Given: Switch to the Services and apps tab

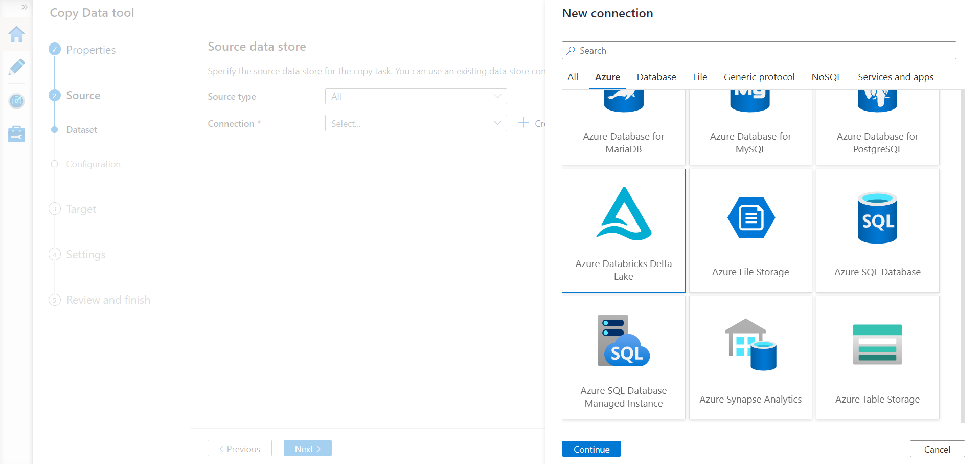Looking at the screenshot, I should pyautogui.click(x=896, y=77).
